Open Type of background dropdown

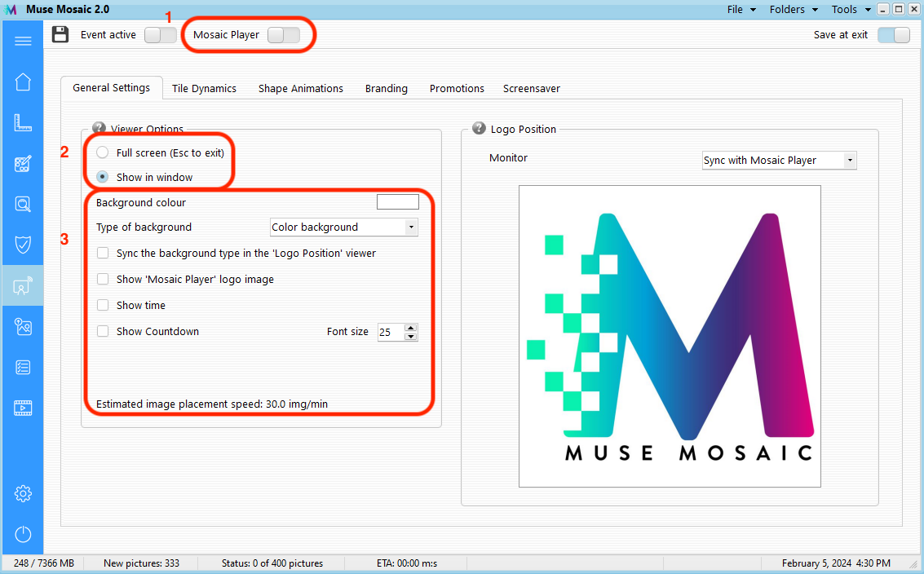[344, 227]
